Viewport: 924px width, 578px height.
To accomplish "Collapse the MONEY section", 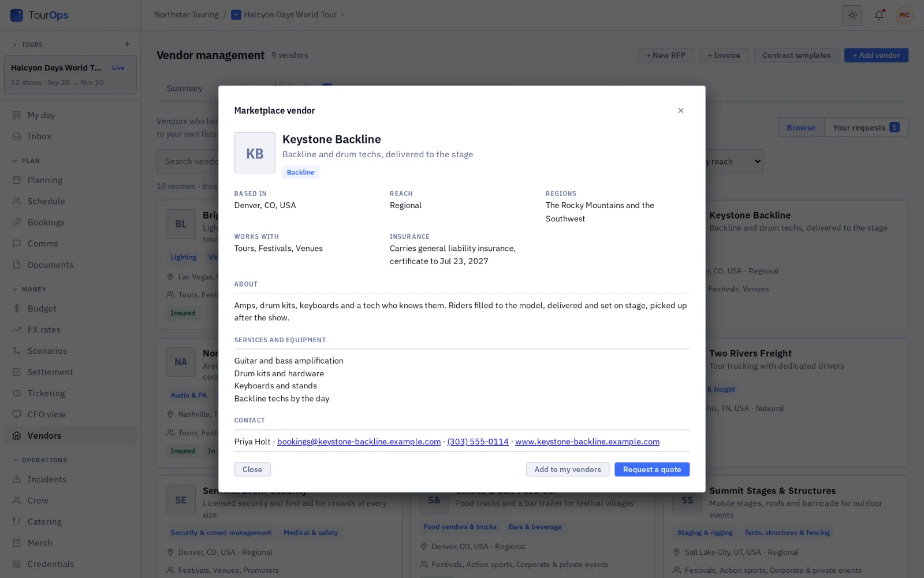I will (x=29, y=289).
